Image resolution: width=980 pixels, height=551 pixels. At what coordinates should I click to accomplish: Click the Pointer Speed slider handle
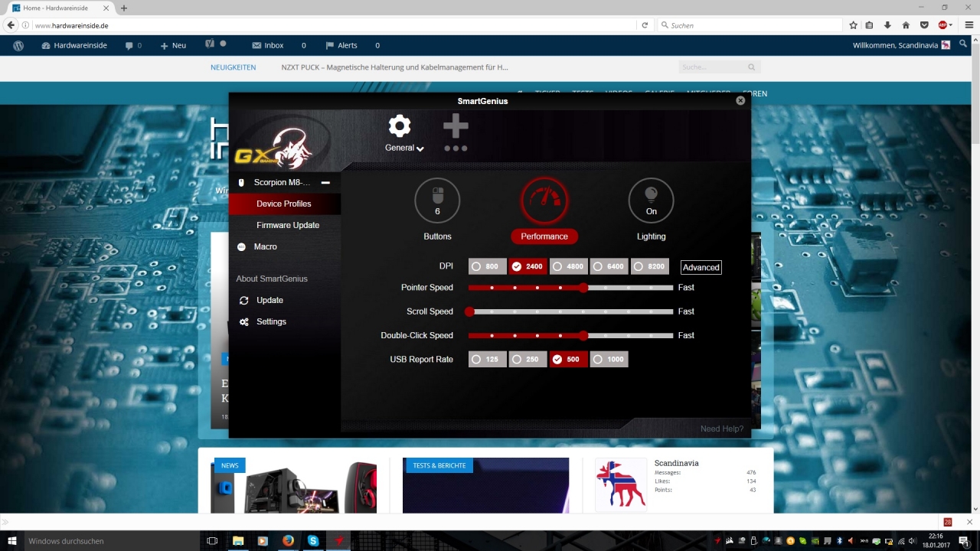click(x=583, y=288)
